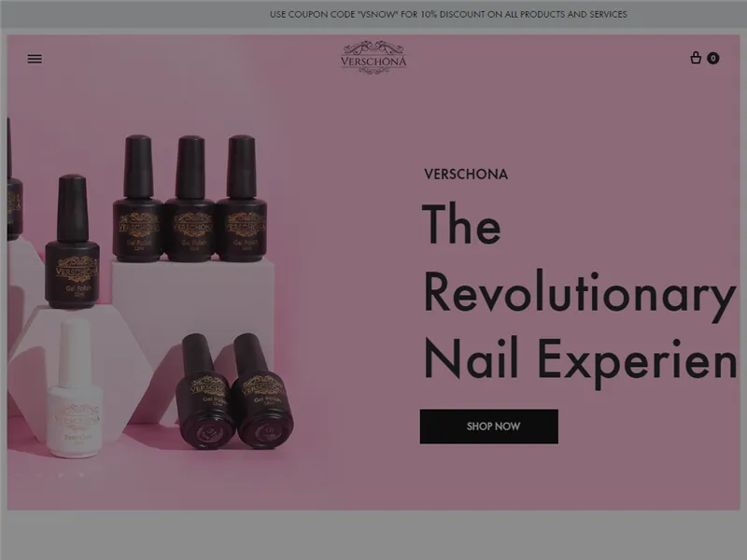This screenshot has height=560, width=747.
Task: Click the white Base Coat bottle
Action: 76,388
